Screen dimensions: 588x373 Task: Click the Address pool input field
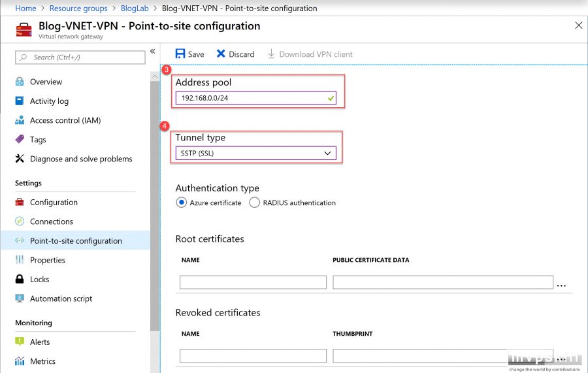point(255,98)
